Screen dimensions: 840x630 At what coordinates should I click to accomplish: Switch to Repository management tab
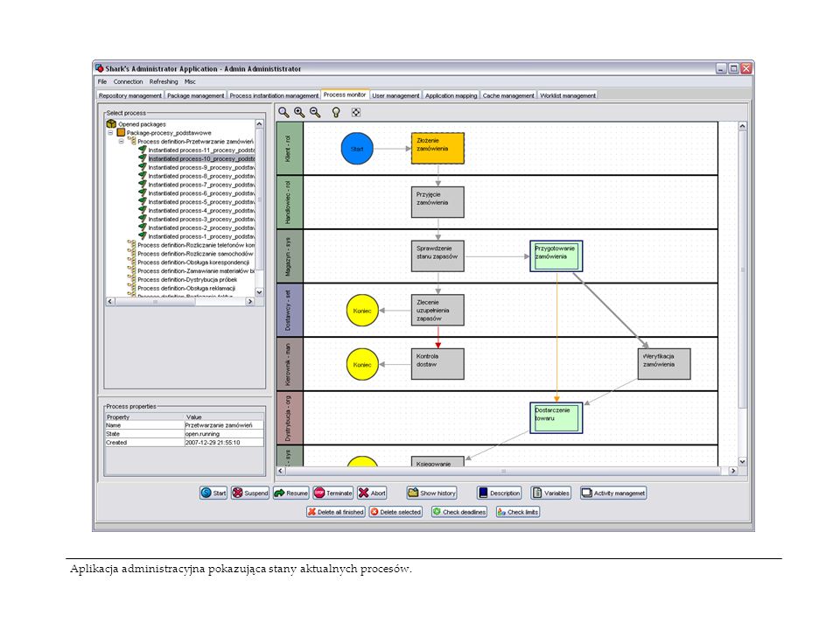130,95
